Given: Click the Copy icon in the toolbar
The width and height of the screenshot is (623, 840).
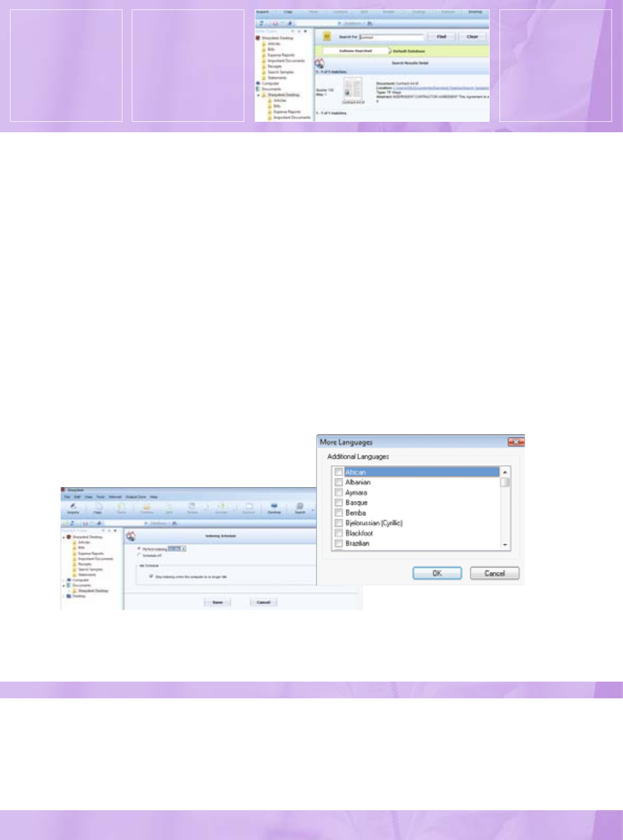Looking at the screenshot, I should tap(98, 508).
